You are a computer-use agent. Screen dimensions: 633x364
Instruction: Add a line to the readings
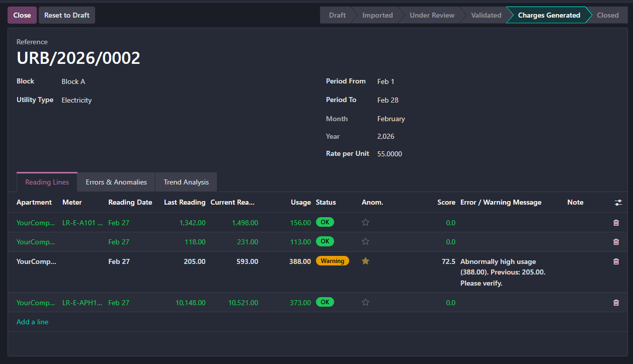tap(33, 322)
